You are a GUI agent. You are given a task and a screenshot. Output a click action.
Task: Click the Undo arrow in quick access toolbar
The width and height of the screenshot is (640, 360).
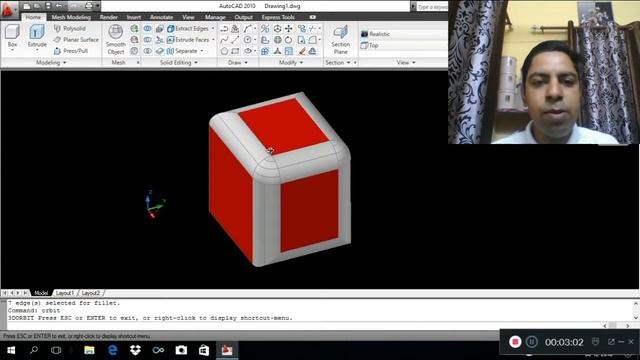(59, 6)
